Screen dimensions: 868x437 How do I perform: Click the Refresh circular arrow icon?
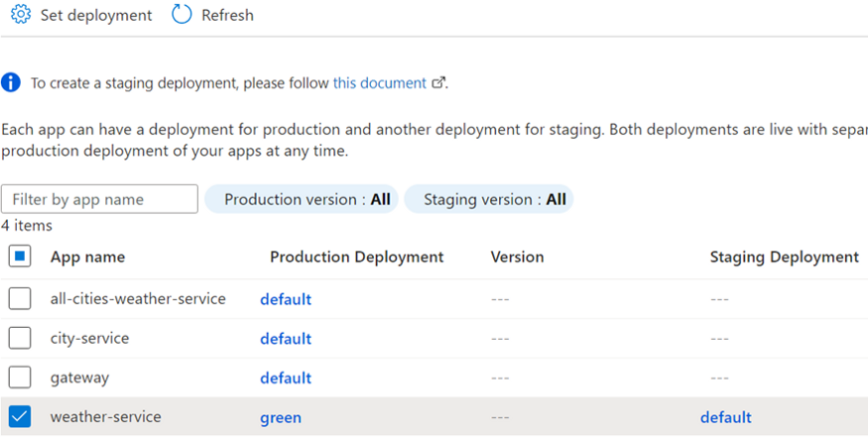pyautogui.click(x=182, y=15)
